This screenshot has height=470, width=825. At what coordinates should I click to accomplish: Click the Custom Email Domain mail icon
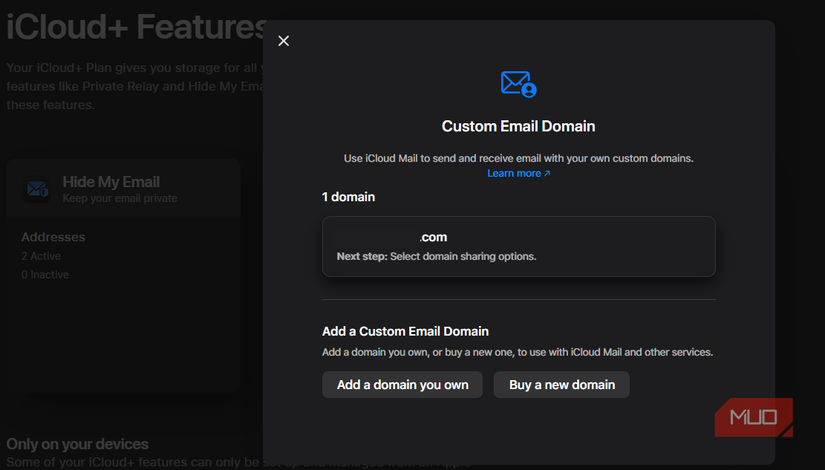point(519,84)
